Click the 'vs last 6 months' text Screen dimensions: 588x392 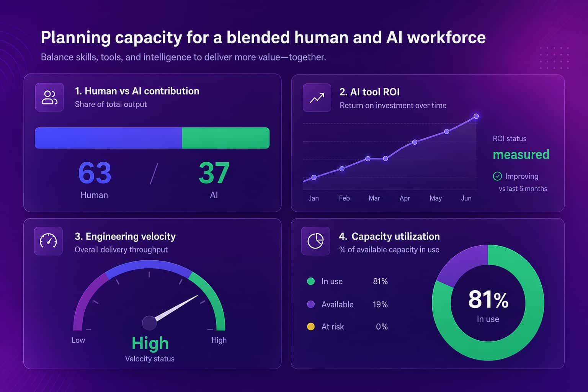click(x=523, y=189)
